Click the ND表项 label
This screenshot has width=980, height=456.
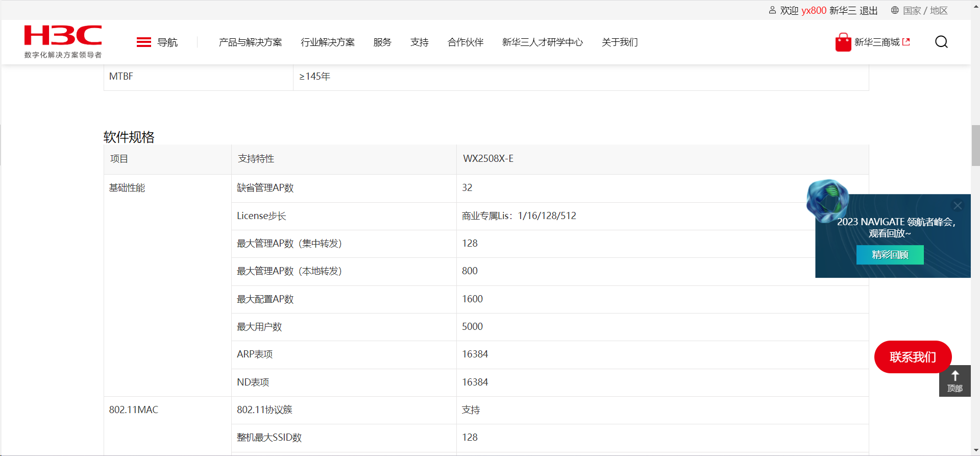point(253,382)
